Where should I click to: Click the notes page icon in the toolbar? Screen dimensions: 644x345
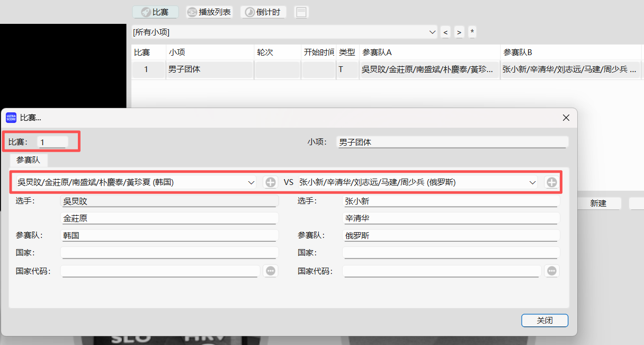tap(301, 12)
